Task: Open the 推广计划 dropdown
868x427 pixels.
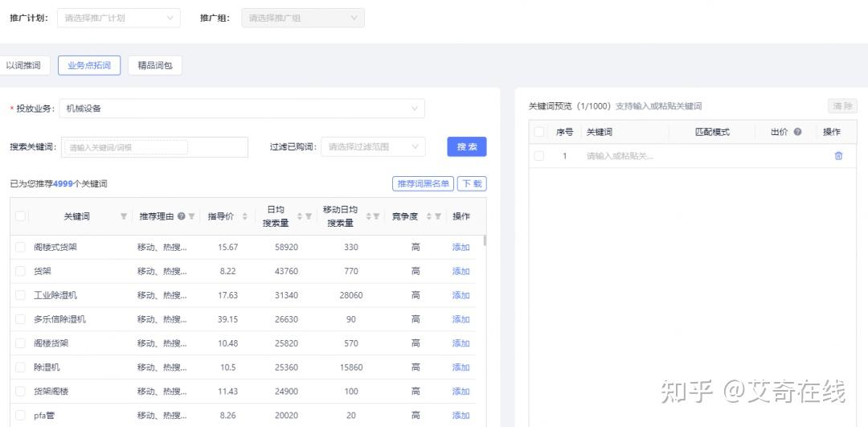Action: [119, 18]
